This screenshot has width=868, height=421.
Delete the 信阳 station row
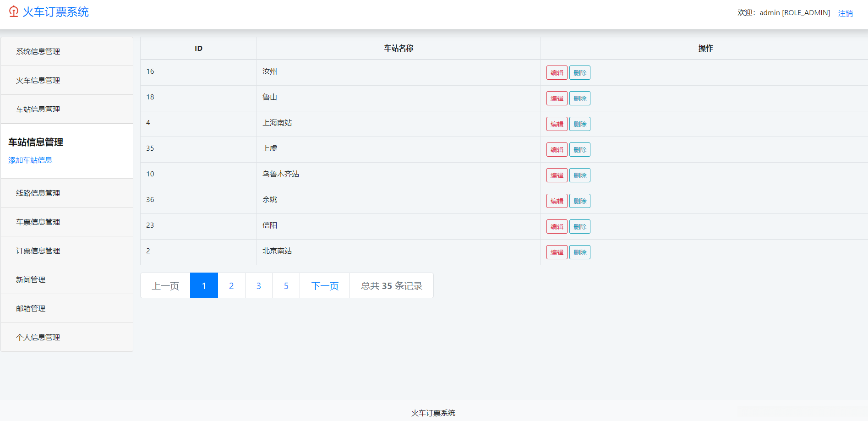pyautogui.click(x=580, y=227)
